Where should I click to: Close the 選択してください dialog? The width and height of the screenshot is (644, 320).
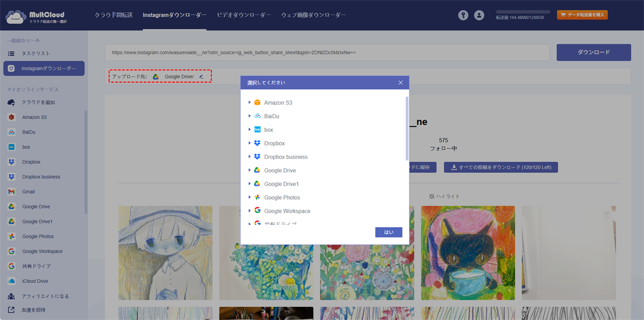[x=400, y=83]
